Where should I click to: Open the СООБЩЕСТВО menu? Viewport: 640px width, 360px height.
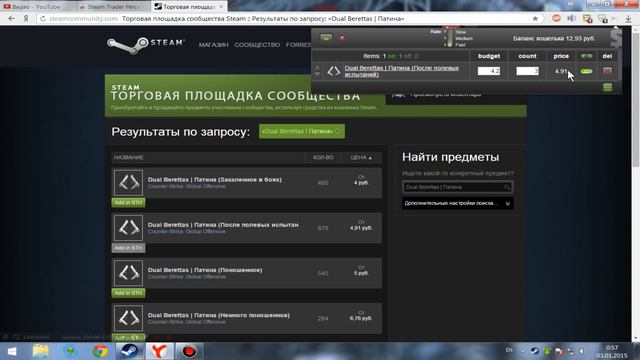point(257,44)
